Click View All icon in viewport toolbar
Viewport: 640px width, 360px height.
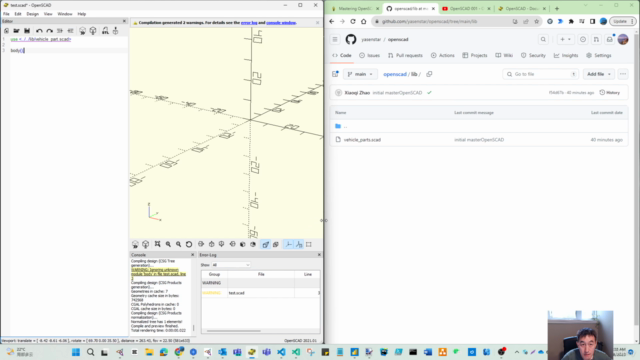pyautogui.click(x=157, y=244)
